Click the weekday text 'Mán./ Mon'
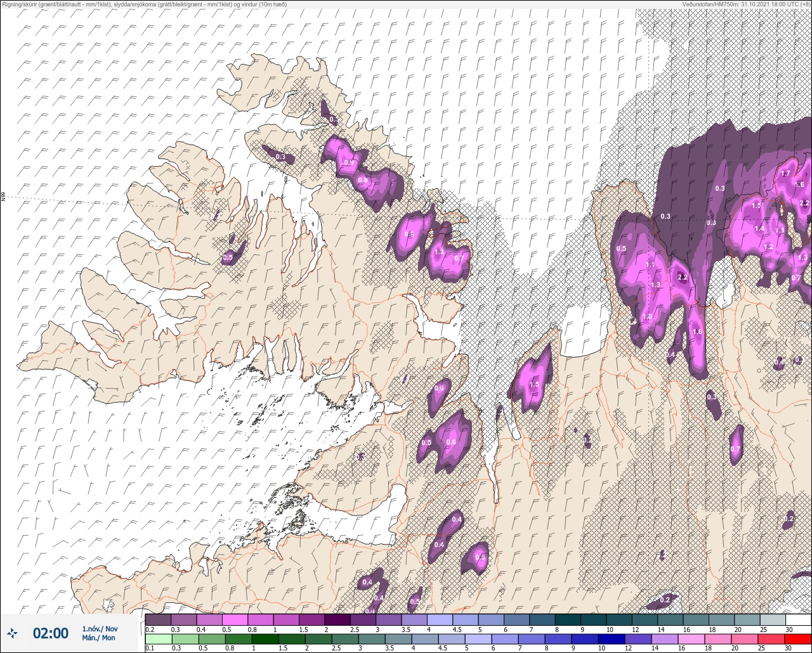Image resolution: width=812 pixels, height=653 pixels. [99, 638]
